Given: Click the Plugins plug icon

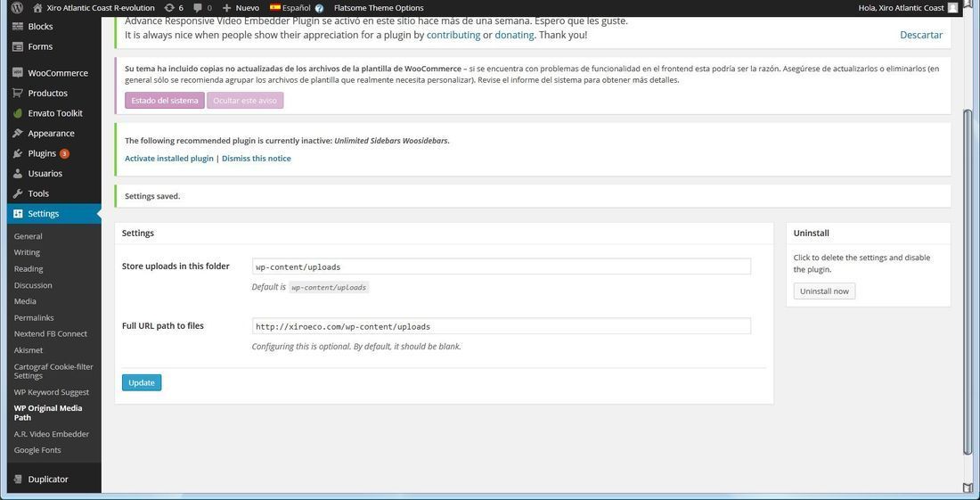Looking at the screenshot, I should click(18, 153).
